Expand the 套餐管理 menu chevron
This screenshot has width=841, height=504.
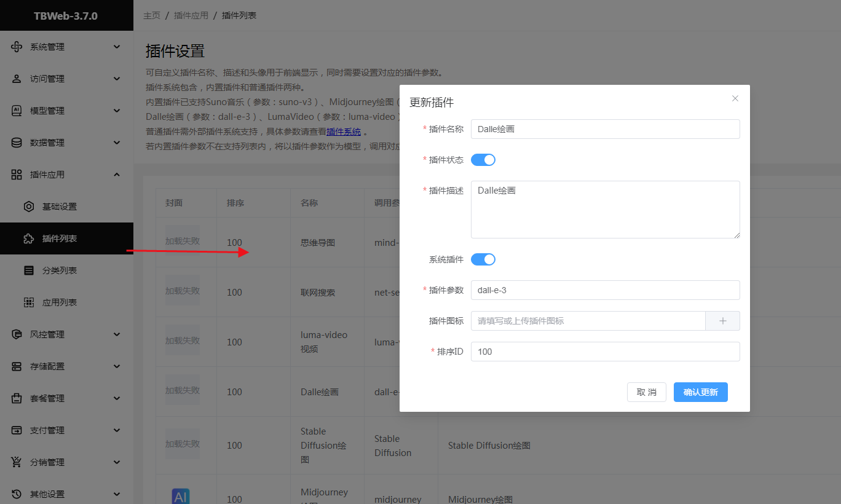click(x=117, y=398)
